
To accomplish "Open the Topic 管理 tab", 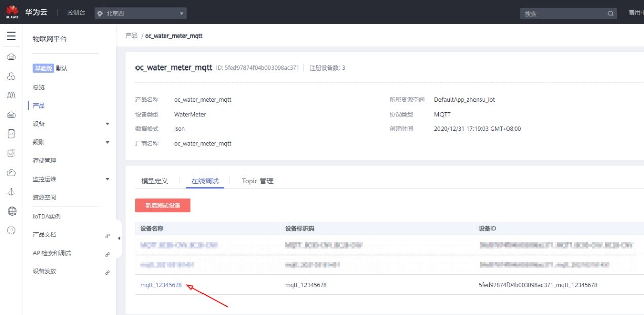I will [257, 181].
